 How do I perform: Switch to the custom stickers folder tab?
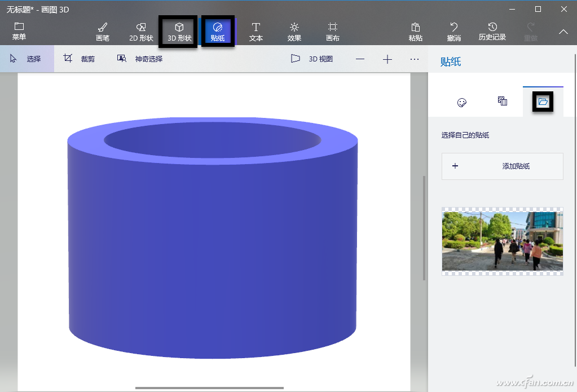[543, 102]
